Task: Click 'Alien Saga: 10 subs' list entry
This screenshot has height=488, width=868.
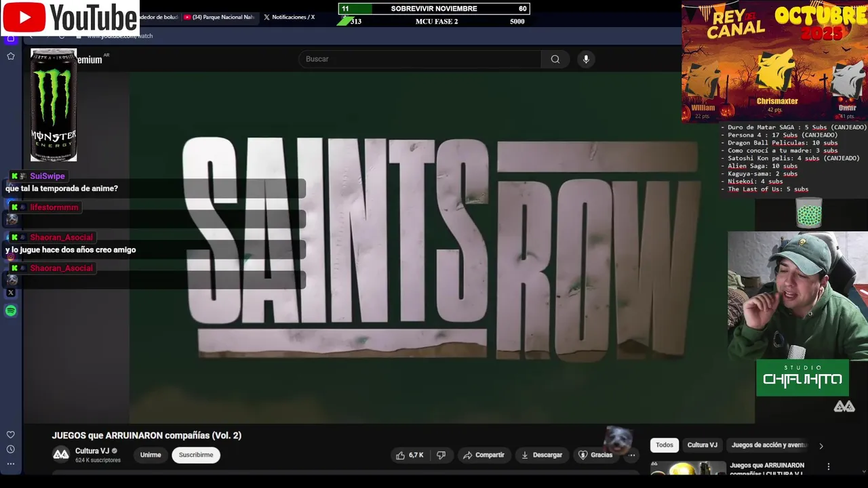Action: [x=762, y=166]
